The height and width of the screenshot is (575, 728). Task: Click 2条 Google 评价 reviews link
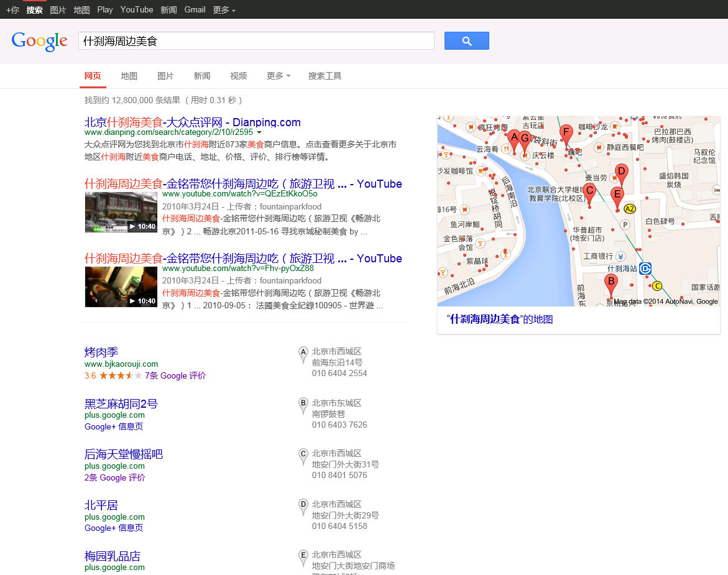pos(114,477)
